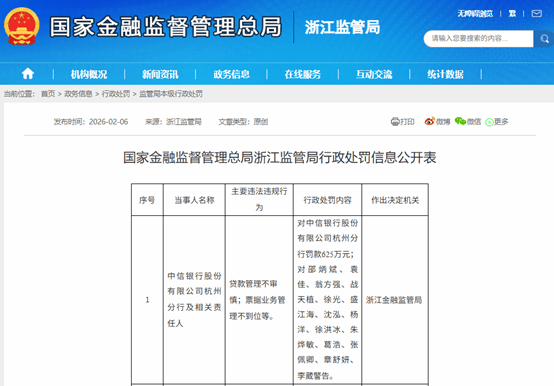Viewport: 554px width, 386px height.
Task: Click the printer icon for 打印
Action: point(395,122)
